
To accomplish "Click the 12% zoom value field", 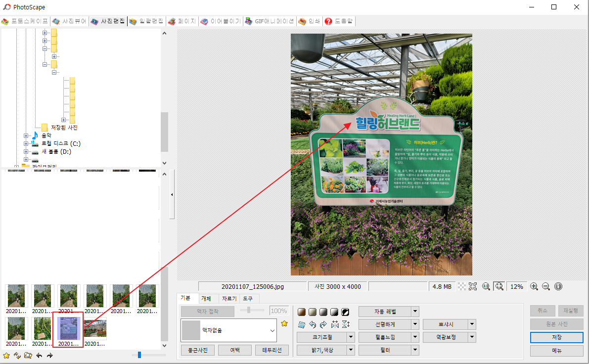I will [516, 287].
